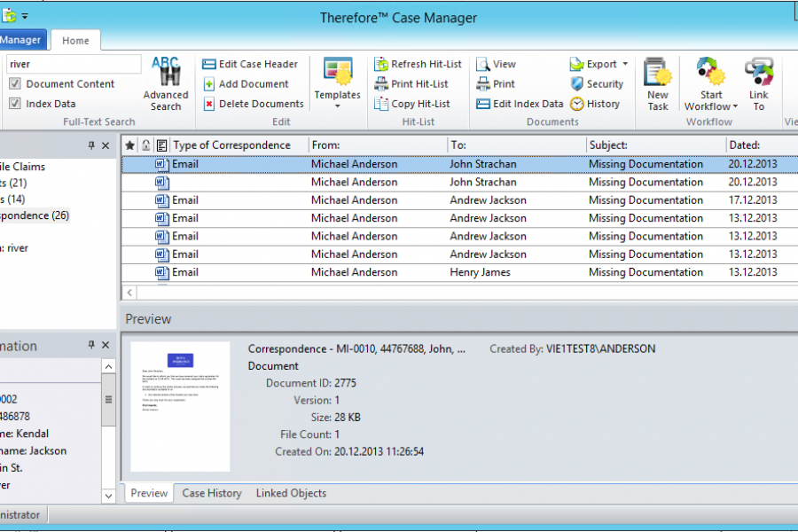Expand the Templates dropdown

pyautogui.click(x=337, y=106)
